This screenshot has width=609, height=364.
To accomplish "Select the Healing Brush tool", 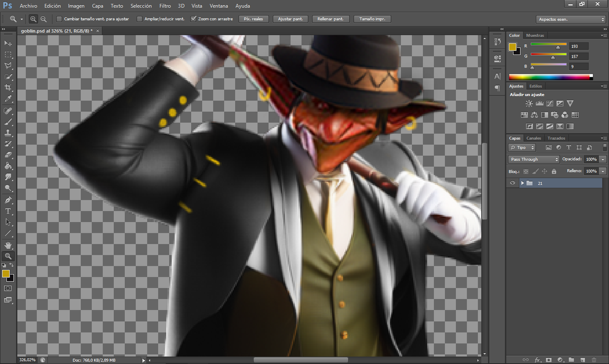I will click(x=8, y=110).
